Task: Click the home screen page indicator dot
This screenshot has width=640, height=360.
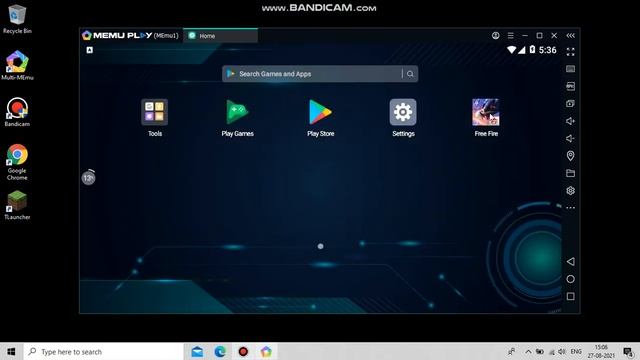Action: click(x=320, y=246)
